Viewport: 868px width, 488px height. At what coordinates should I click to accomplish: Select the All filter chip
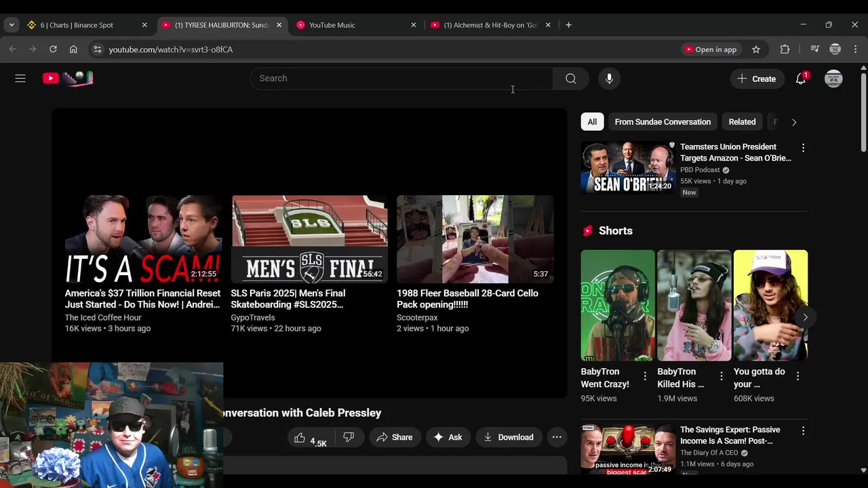pyautogui.click(x=592, y=122)
